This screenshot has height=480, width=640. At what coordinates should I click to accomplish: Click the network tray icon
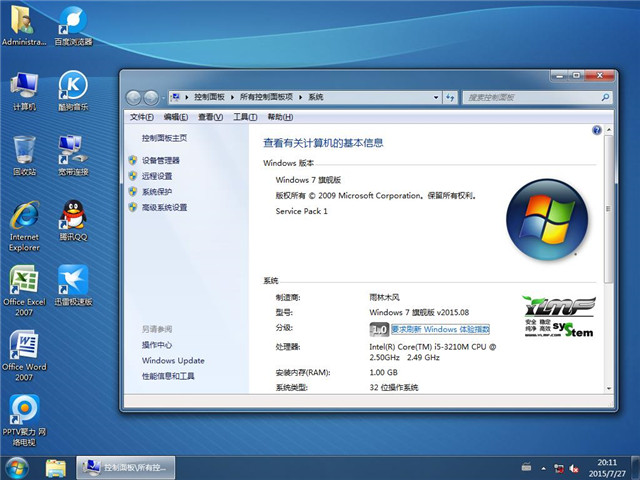point(559,469)
